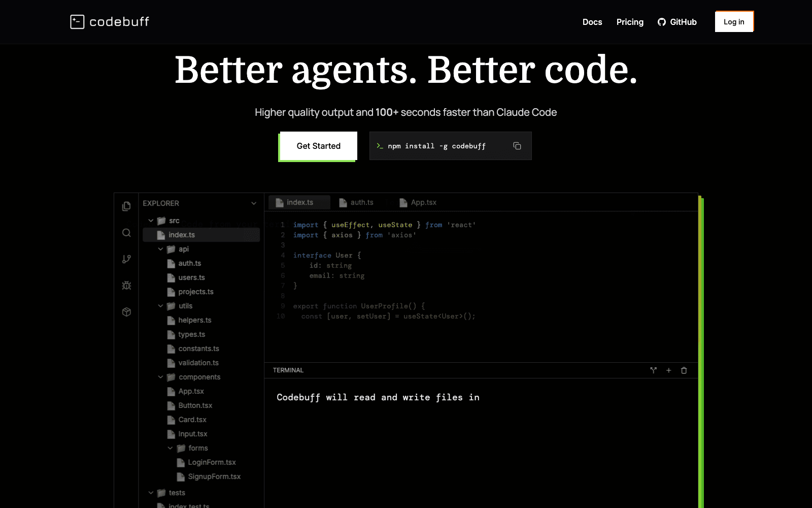The image size is (812, 508).
Task: Select Input.tsx file
Action: point(192,434)
